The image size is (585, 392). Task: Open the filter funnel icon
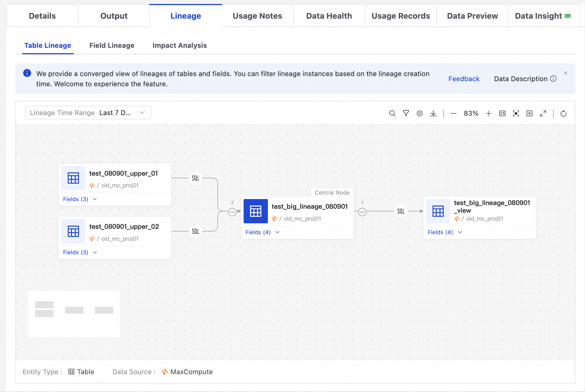(406, 113)
